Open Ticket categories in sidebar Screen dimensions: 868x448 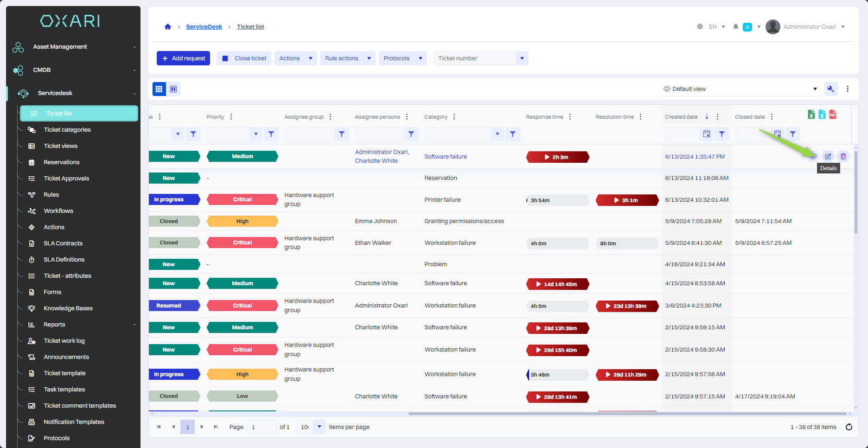[x=67, y=130]
